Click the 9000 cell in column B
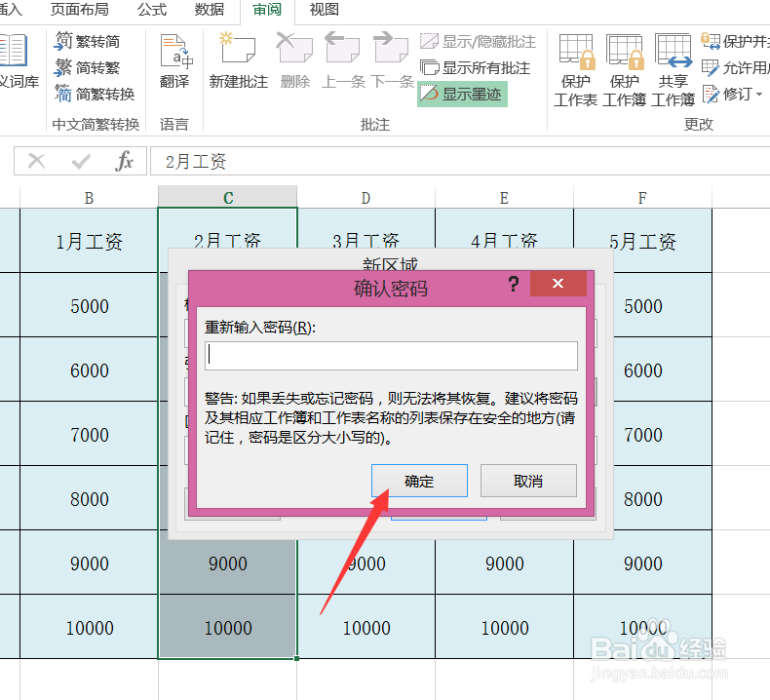 89,563
